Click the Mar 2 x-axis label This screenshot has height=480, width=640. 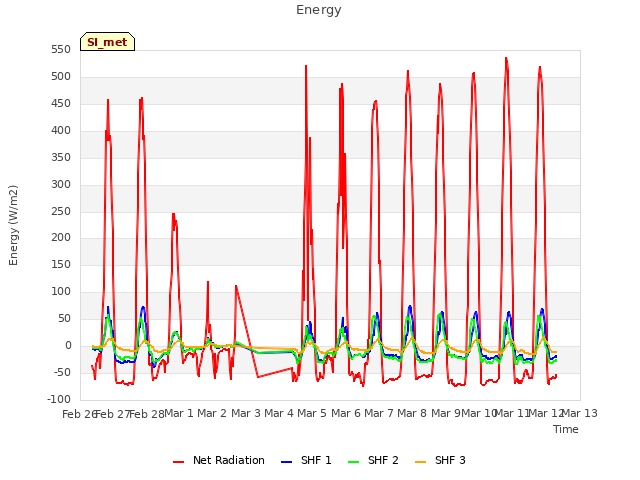(x=212, y=413)
